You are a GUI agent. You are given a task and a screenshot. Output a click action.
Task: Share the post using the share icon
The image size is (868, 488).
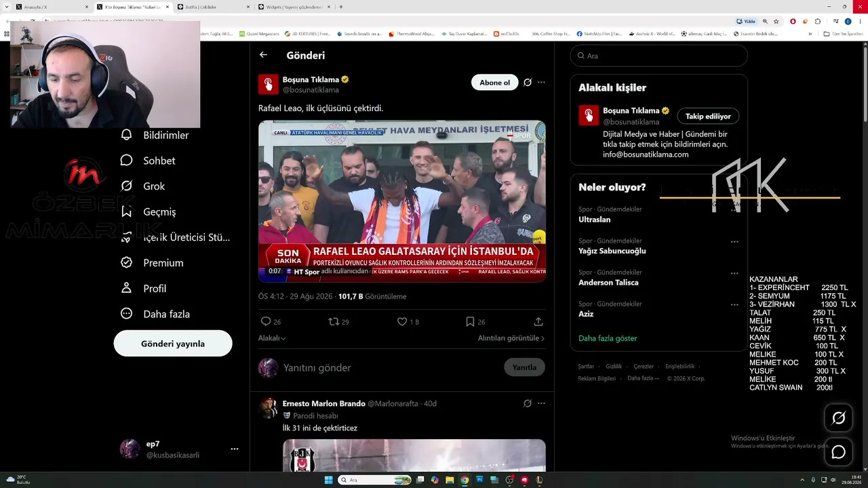point(538,322)
